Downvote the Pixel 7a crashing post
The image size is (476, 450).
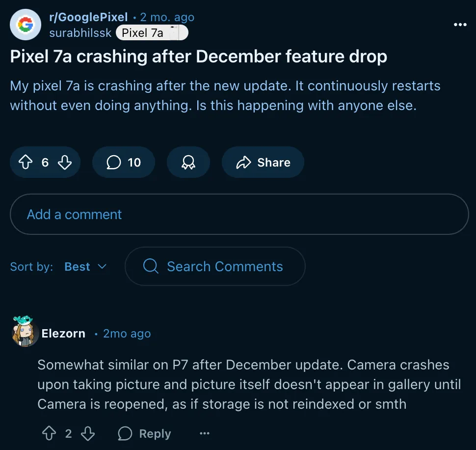(x=65, y=163)
